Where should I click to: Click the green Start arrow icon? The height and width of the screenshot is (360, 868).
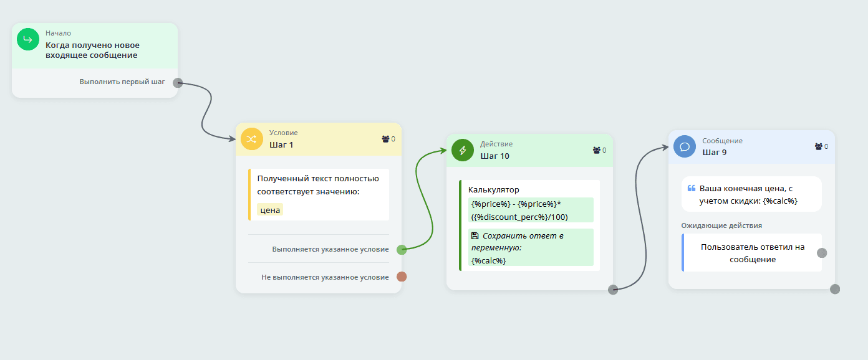tap(27, 40)
